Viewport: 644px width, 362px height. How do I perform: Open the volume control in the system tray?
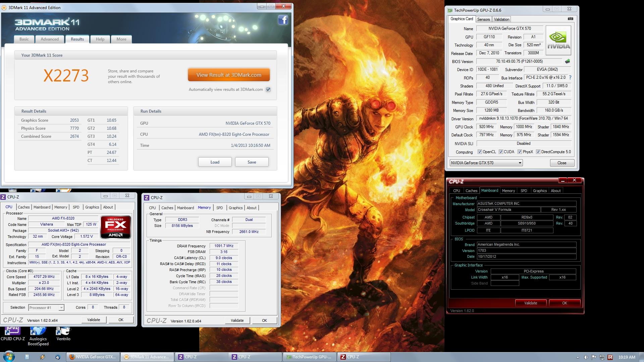point(586,357)
